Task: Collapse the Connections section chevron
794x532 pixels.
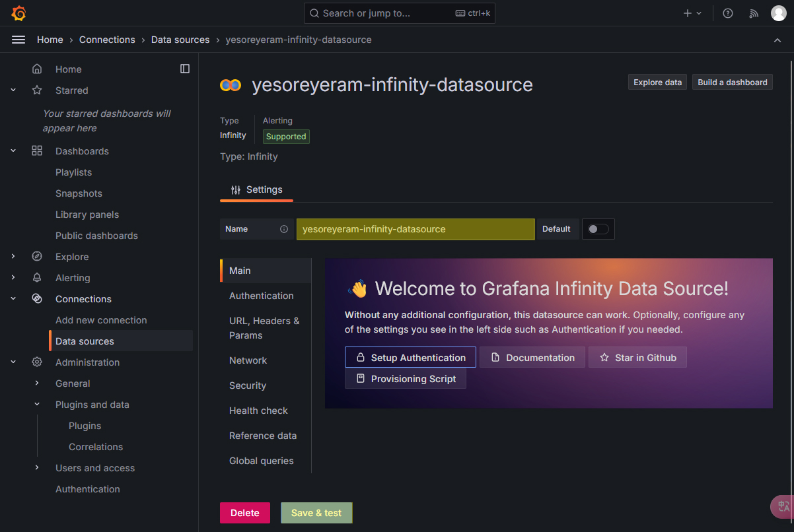Action: click(13, 299)
